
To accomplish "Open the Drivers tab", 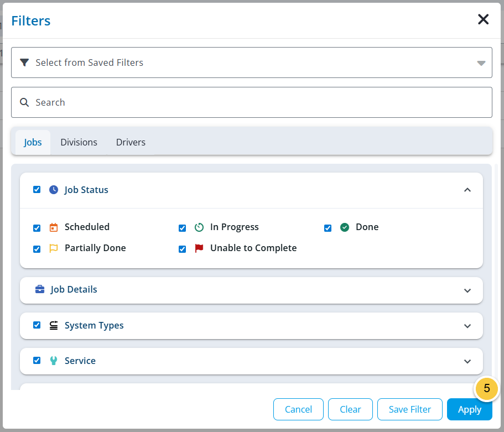I will (x=131, y=142).
